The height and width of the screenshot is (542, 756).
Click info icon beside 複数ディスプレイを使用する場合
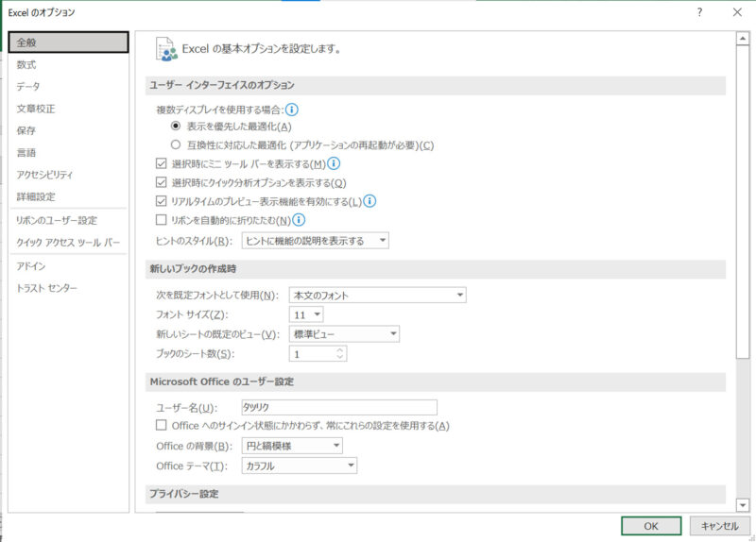click(x=292, y=110)
